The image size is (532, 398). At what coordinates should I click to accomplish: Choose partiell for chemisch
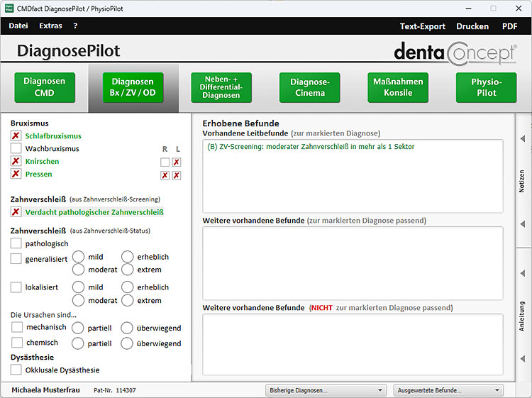pos(78,343)
